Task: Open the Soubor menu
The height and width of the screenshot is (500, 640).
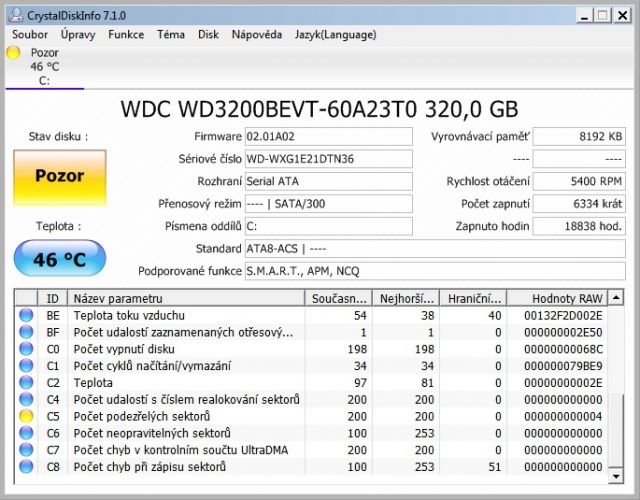Action: (x=30, y=35)
